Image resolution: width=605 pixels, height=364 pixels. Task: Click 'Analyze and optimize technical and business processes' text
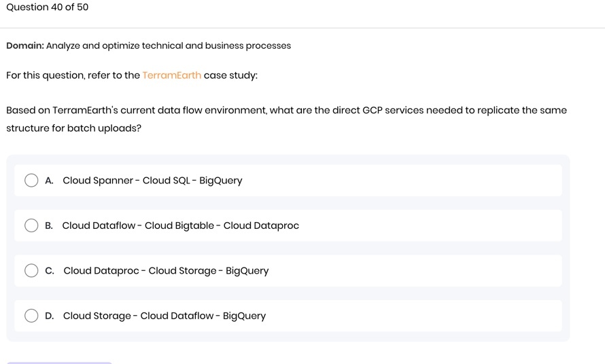(x=169, y=46)
